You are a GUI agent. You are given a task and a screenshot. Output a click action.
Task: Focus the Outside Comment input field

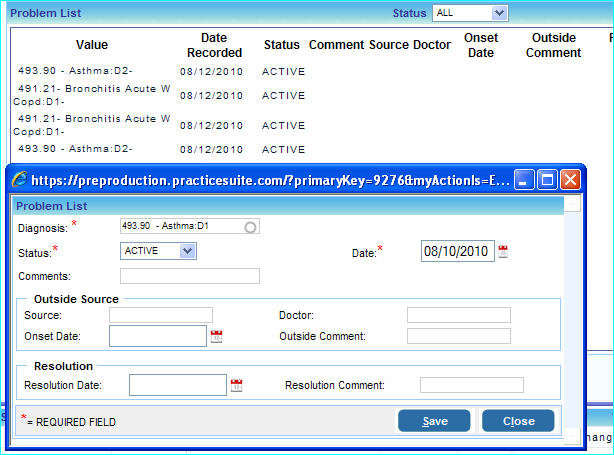458,336
